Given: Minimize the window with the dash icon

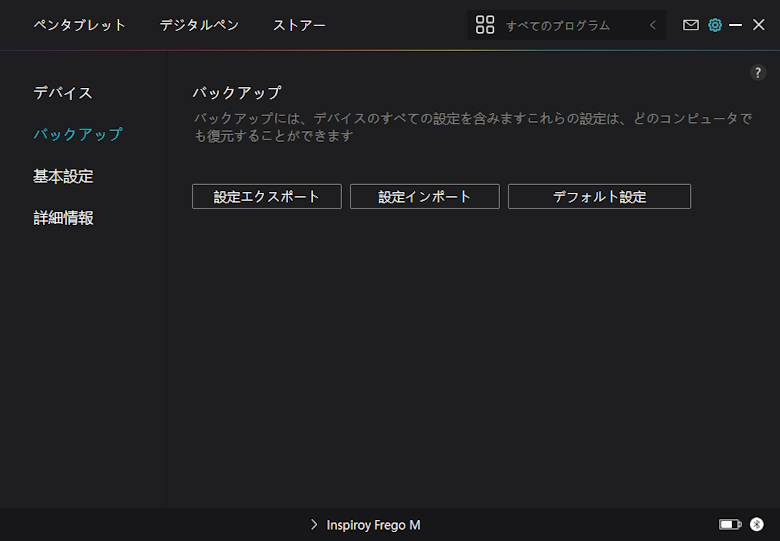Looking at the screenshot, I should tap(736, 25).
